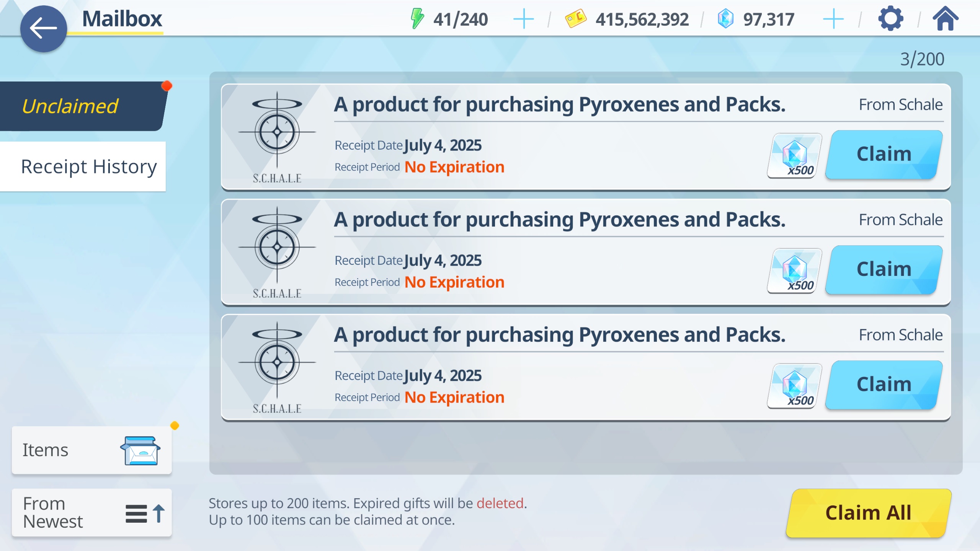The image size is (980, 551).
Task: Return to lobby via home icon
Action: [x=946, y=18]
